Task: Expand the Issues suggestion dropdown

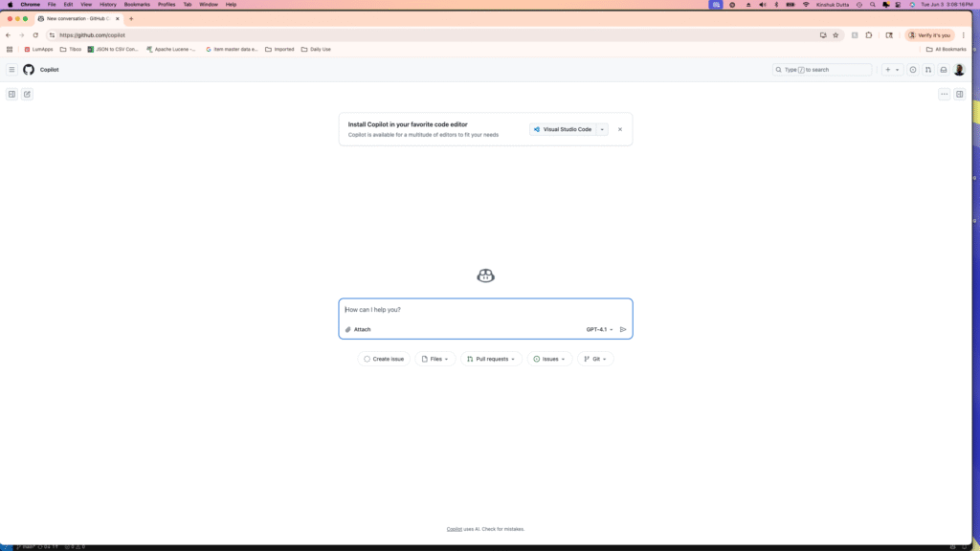Action: coord(549,360)
